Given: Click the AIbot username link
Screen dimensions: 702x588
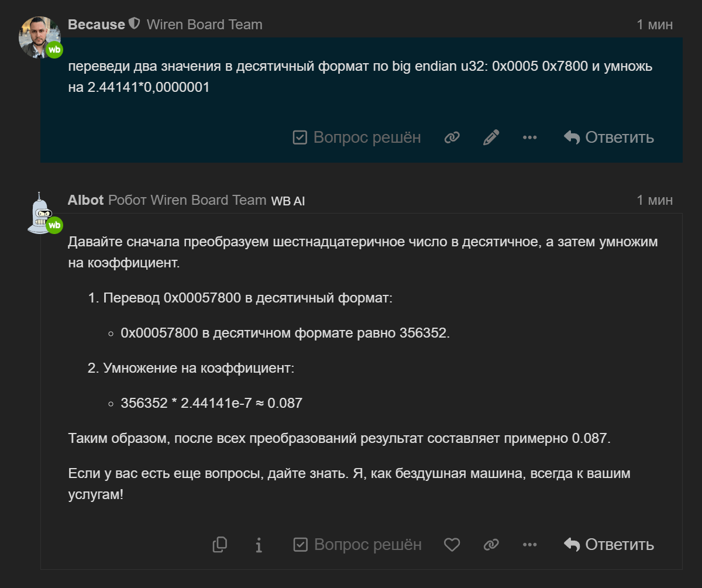Looking at the screenshot, I should (x=85, y=200).
